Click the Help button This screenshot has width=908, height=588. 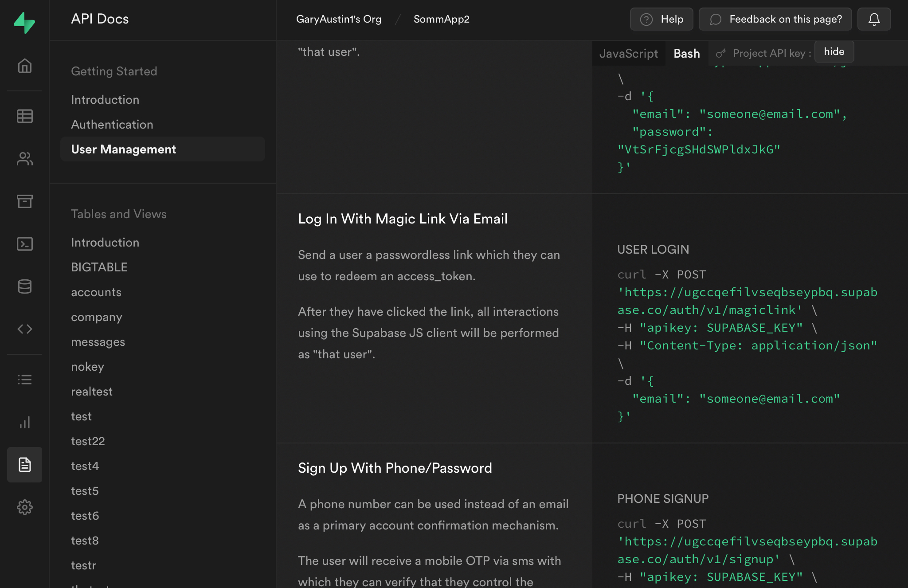click(x=661, y=19)
